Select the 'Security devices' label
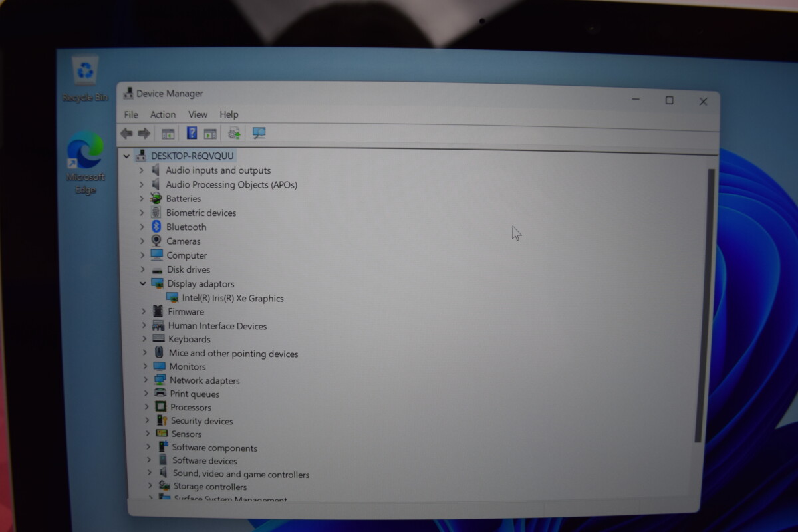This screenshot has width=798, height=532. pos(202,421)
